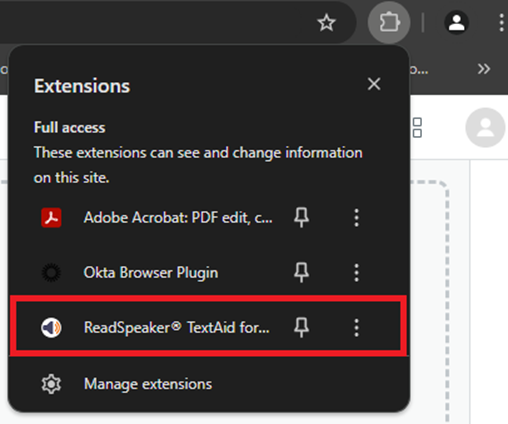Screen dimensions: 508x424
Task: Click the ReadSpeaker speaker icon
Action: pyautogui.click(x=51, y=327)
